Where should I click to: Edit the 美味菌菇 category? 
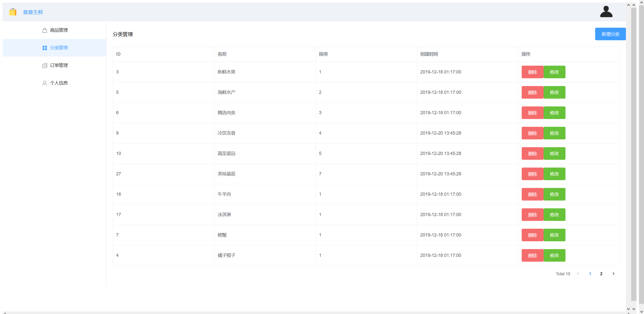pos(554,174)
